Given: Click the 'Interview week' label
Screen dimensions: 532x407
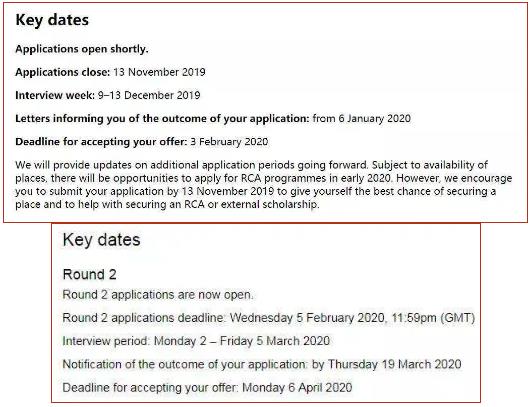Looking at the screenshot, I should [55, 95].
